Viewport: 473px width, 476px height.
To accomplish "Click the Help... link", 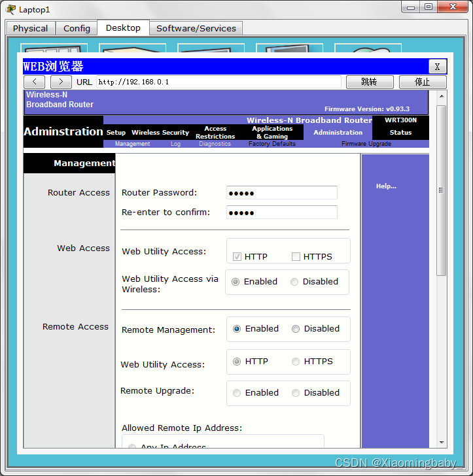I will pos(386,186).
